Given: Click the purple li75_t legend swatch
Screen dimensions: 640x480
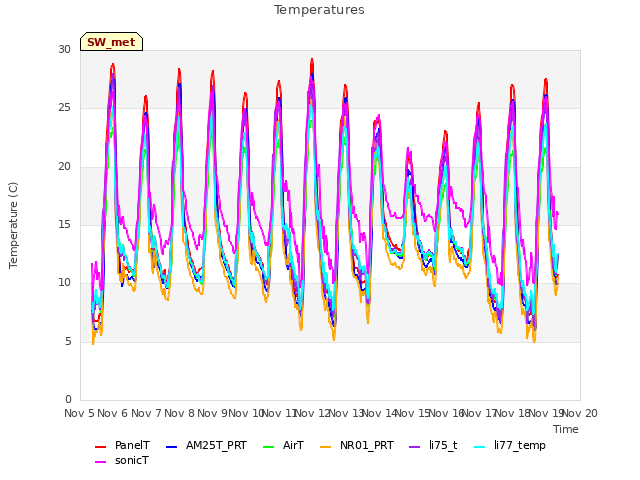Looking at the screenshot, I should coord(414,446).
